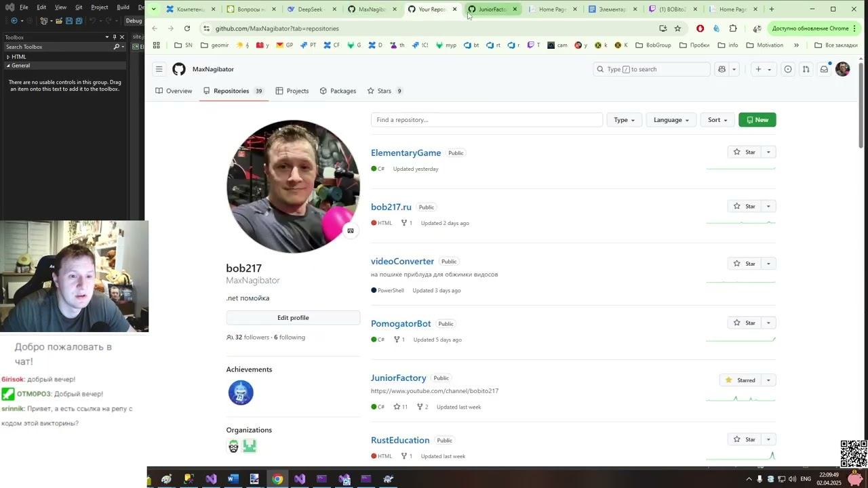
Task: Open the videoConverter repository link
Action: point(402,262)
